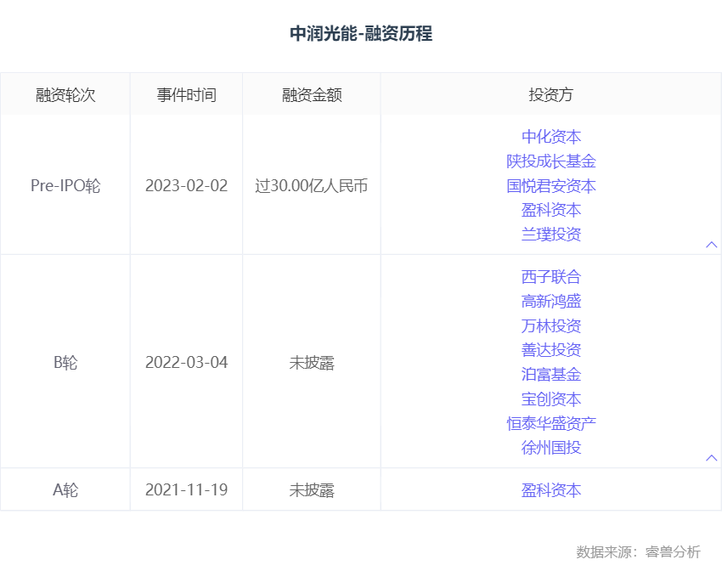This screenshot has width=722, height=588.
Task: Open the 中化资本 investor link
Action: tap(551, 137)
